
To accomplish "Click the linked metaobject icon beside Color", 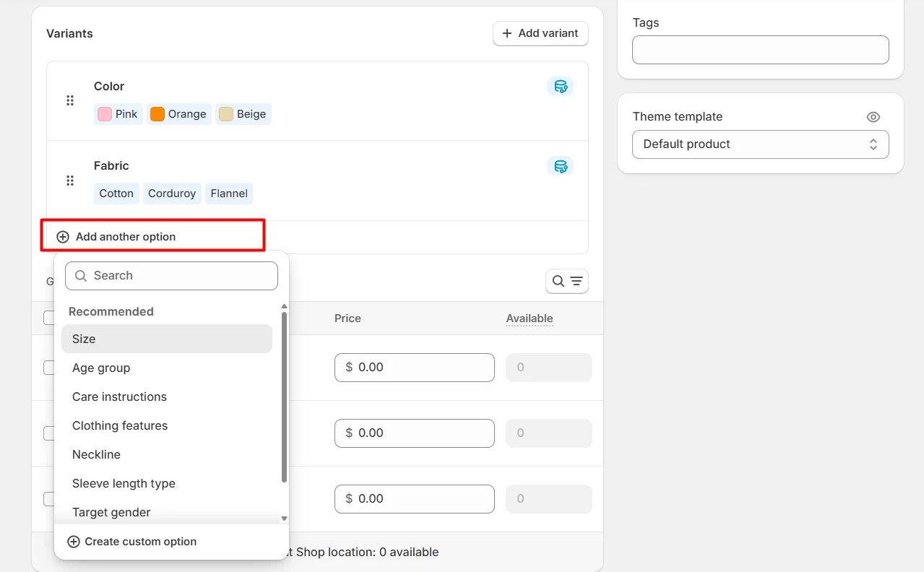I will pyautogui.click(x=560, y=86).
